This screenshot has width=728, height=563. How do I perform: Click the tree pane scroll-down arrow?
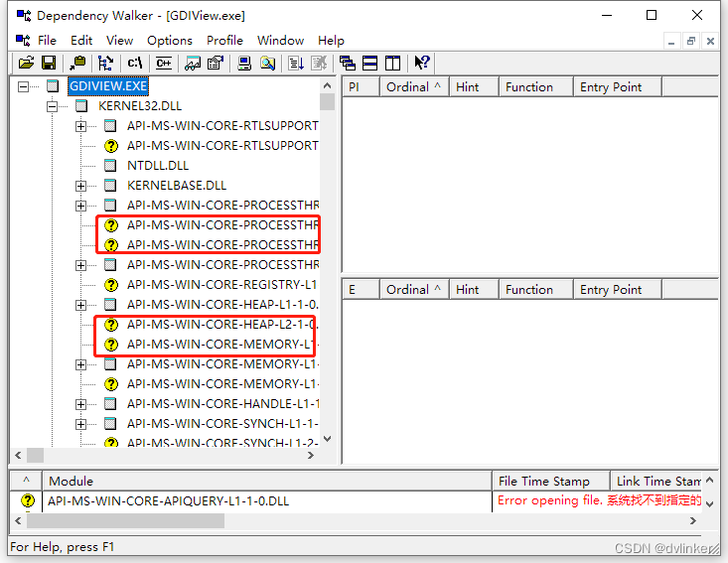[328, 439]
